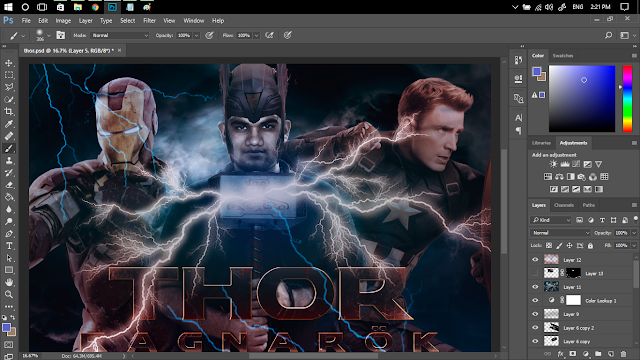This screenshot has width=640, height=360.
Task: Pick a color in the color field
Action: 582,99
